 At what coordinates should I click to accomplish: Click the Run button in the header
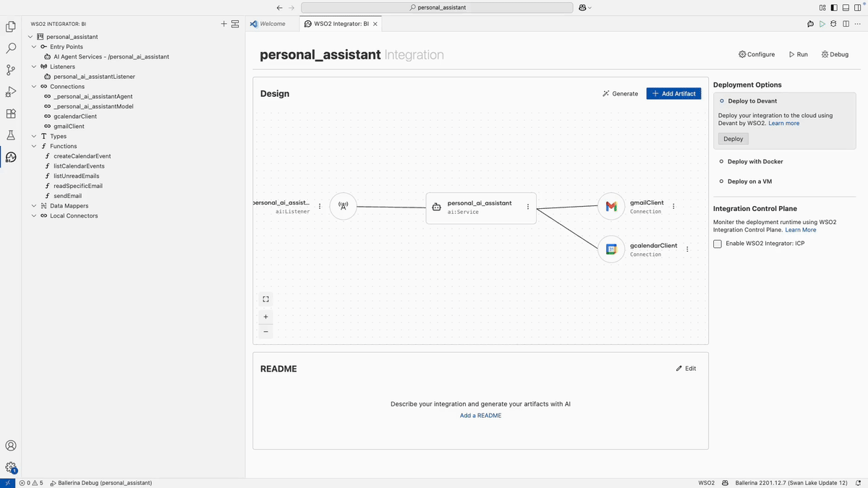(x=799, y=54)
